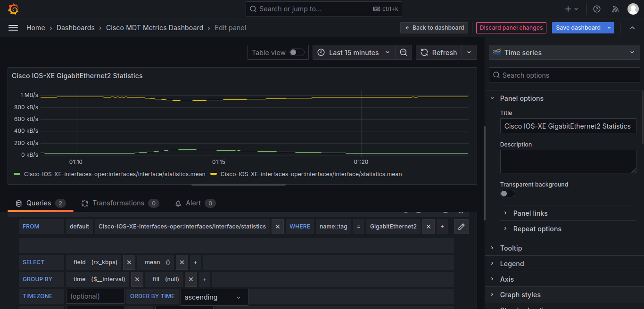Expand Tooltip section
This screenshot has height=309, width=644.
511,248
